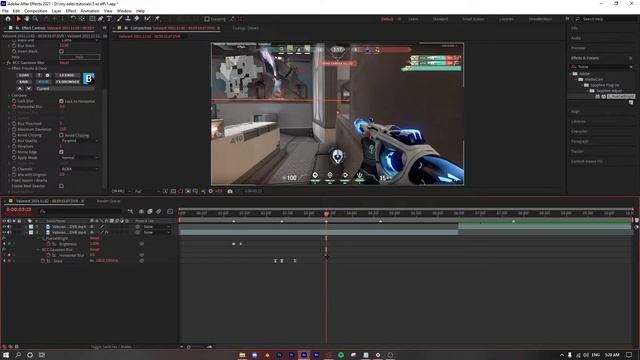The height and width of the screenshot is (360, 640).
Task: Select the Eraser tool
Action: [137, 19]
